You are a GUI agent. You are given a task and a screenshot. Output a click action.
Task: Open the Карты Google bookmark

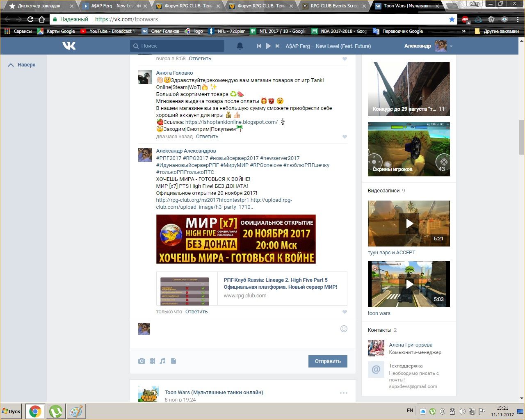coord(56,31)
